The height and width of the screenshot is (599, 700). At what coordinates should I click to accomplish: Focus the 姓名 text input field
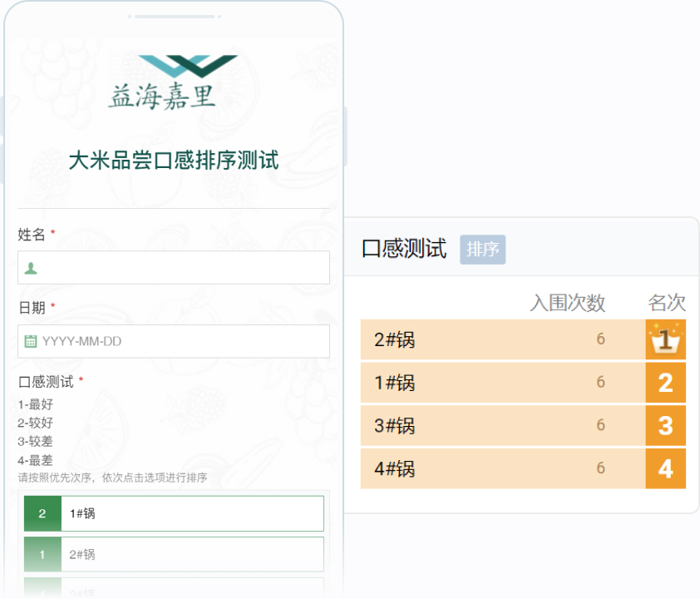183,268
